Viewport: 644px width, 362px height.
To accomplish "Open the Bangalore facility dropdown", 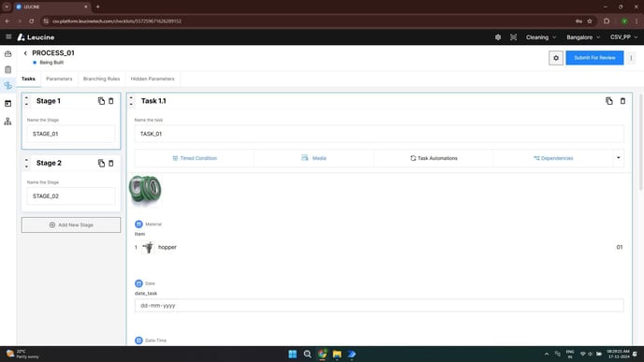I will tap(583, 37).
